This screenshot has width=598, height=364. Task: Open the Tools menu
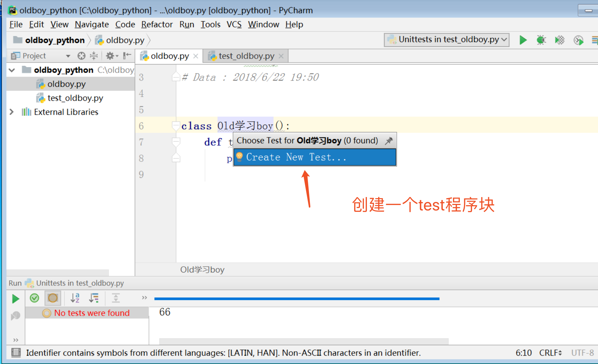pyautogui.click(x=210, y=24)
